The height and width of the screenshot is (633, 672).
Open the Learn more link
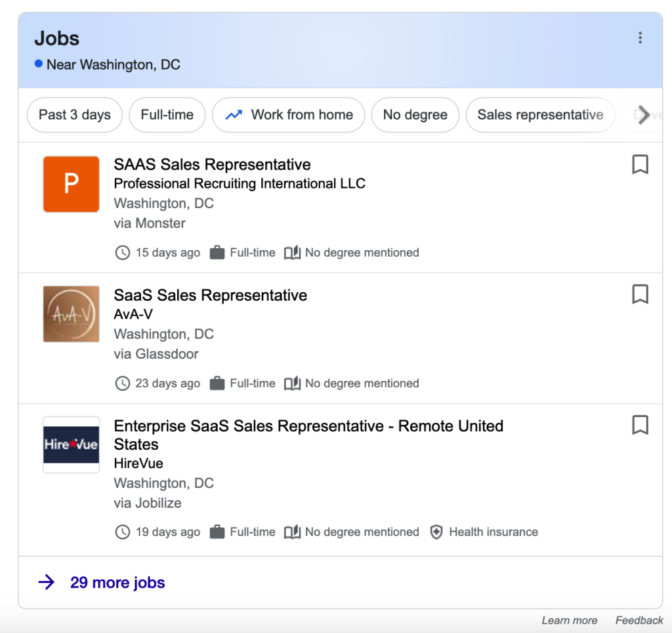click(x=569, y=620)
